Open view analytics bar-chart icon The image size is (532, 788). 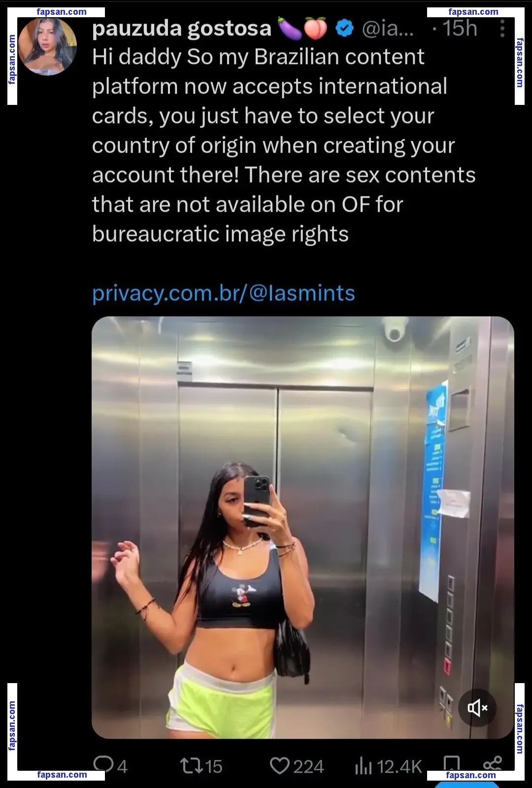[363, 766]
